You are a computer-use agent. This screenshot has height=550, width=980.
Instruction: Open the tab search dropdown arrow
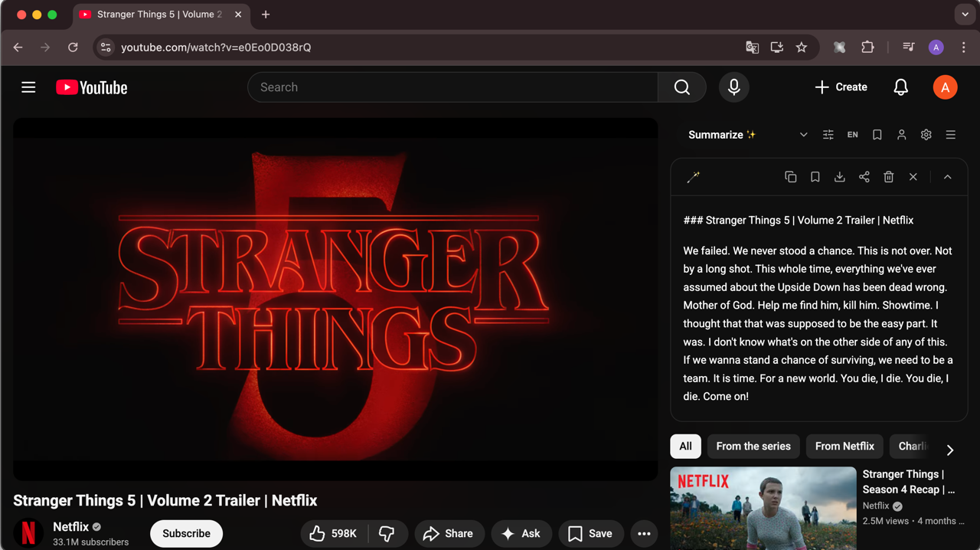(x=965, y=15)
